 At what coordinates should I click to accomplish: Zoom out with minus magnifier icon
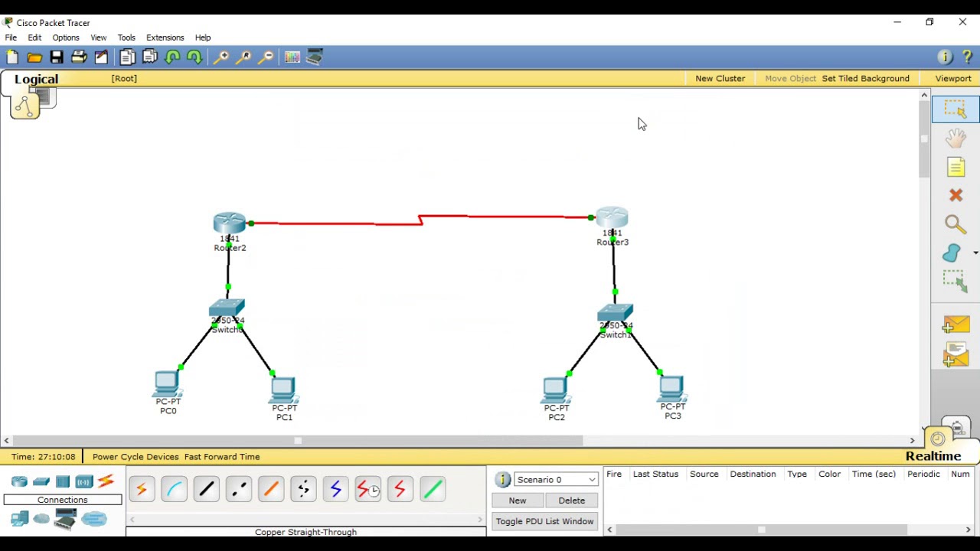pyautogui.click(x=266, y=57)
